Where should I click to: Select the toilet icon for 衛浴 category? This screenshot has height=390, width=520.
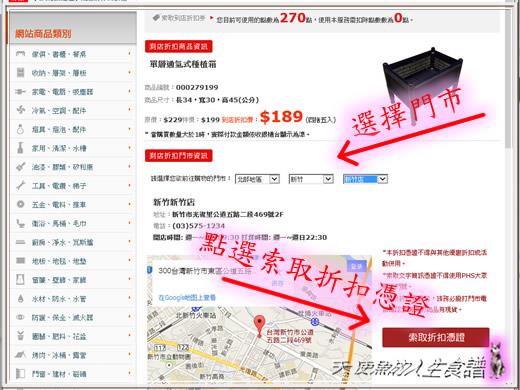click(x=20, y=223)
